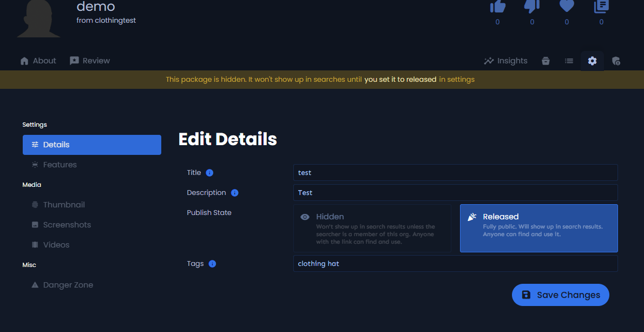Click the info icon beside Description
Image resolution: width=644 pixels, height=332 pixels.
pyautogui.click(x=234, y=193)
